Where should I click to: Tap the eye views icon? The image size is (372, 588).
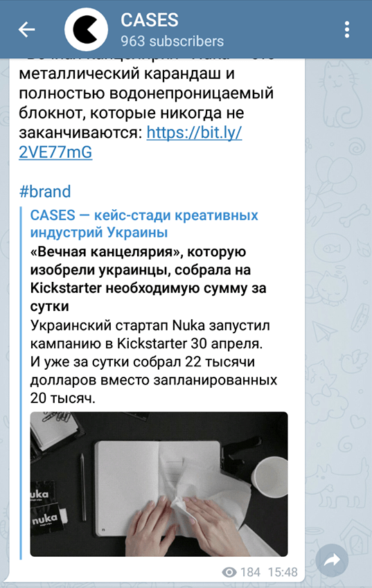click(x=229, y=572)
